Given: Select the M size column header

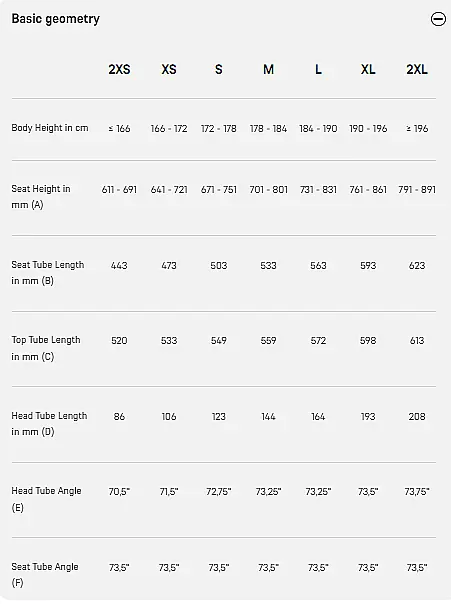Looking at the screenshot, I should (x=268, y=69).
